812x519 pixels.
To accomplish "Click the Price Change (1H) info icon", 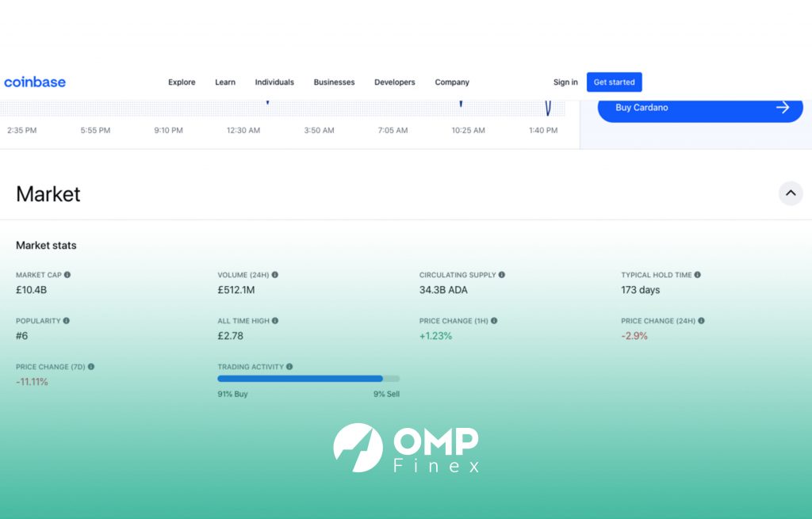I will (x=494, y=321).
